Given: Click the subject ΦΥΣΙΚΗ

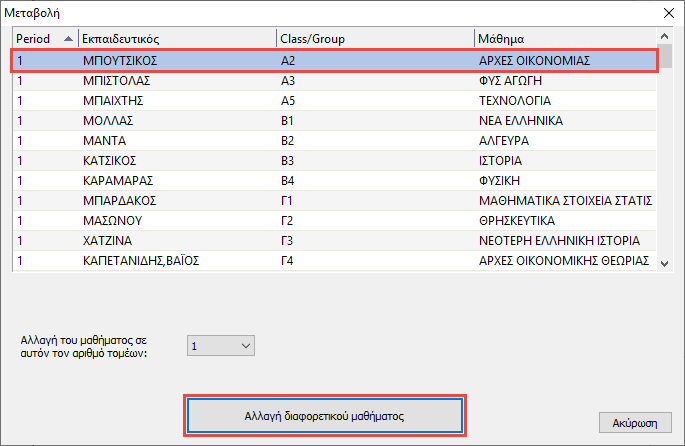Looking at the screenshot, I should tap(499, 181).
